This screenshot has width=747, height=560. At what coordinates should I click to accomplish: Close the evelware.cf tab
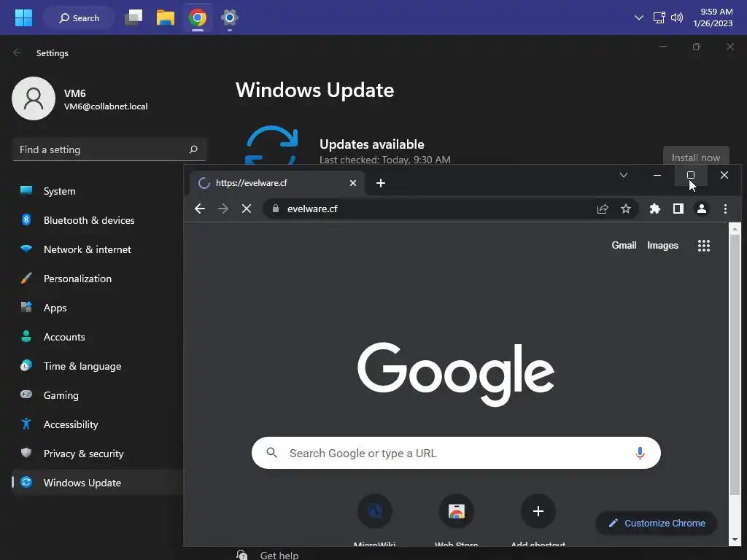353,183
